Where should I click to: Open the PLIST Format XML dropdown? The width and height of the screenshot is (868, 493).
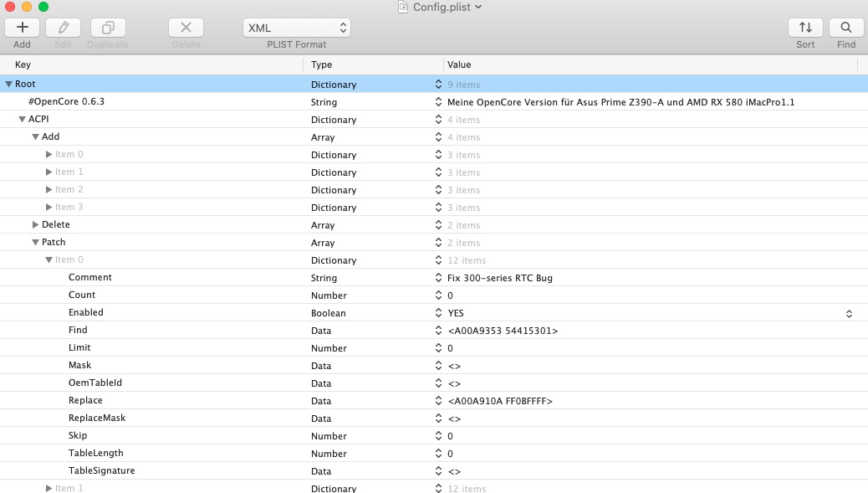click(x=297, y=28)
